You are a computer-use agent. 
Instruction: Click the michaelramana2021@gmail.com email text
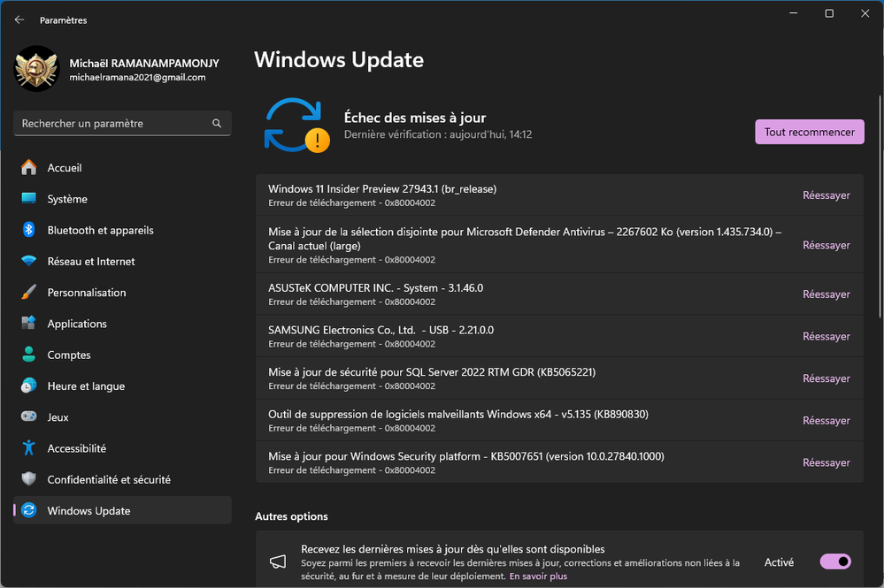[x=137, y=77]
